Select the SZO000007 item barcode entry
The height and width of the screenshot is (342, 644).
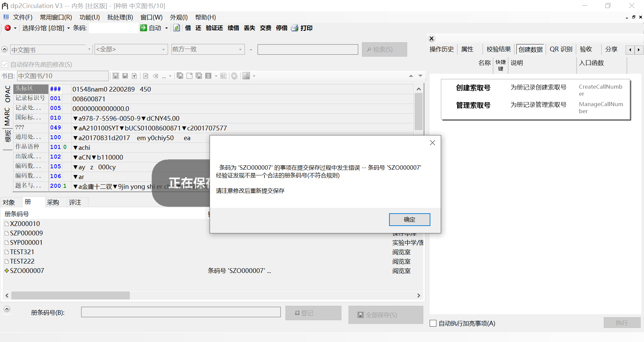(x=27, y=271)
